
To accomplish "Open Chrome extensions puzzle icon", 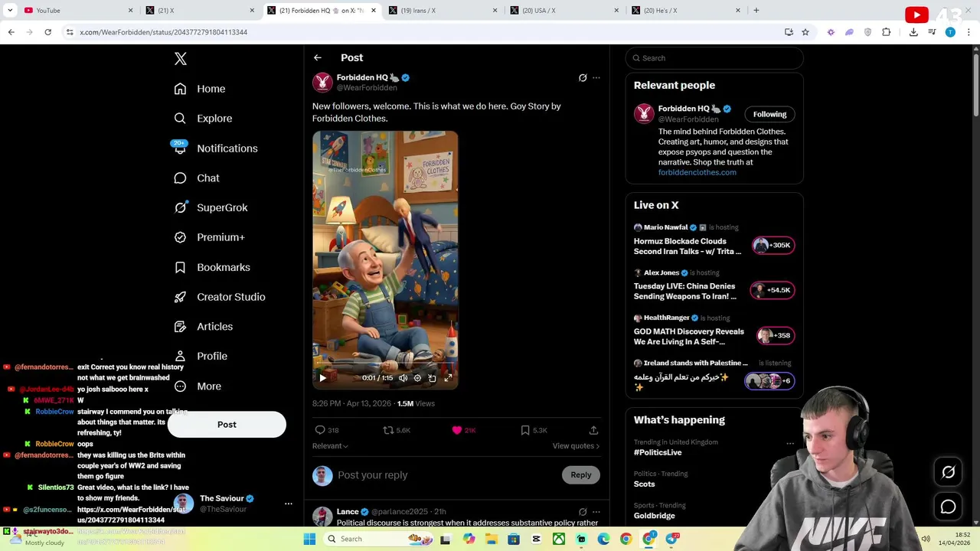I will pos(887,32).
